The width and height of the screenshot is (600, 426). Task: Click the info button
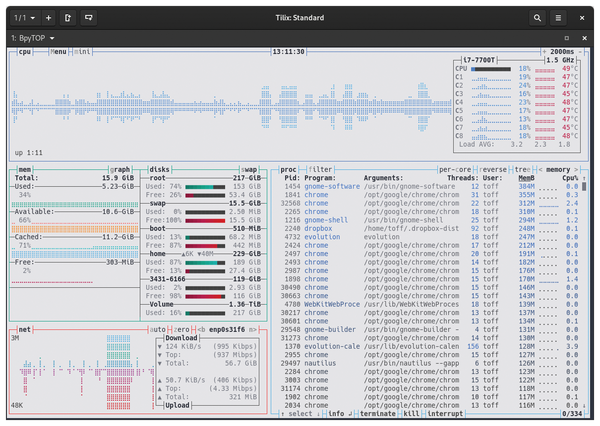coord(338,414)
